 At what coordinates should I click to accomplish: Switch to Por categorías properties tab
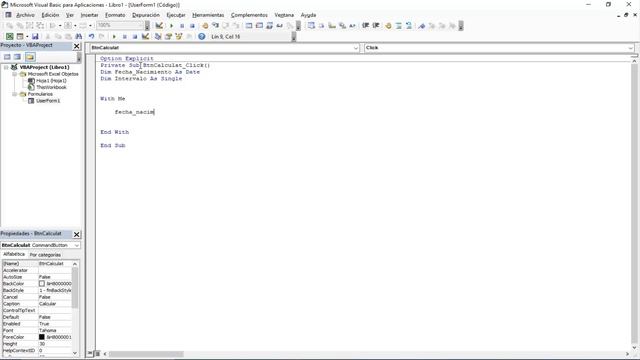click(x=45, y=255)
